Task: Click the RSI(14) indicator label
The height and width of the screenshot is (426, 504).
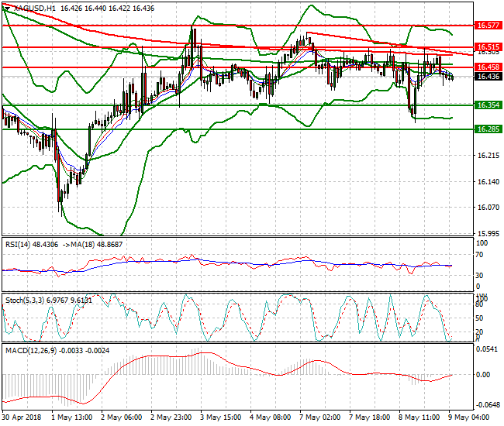Action: (x=19, y=243)
